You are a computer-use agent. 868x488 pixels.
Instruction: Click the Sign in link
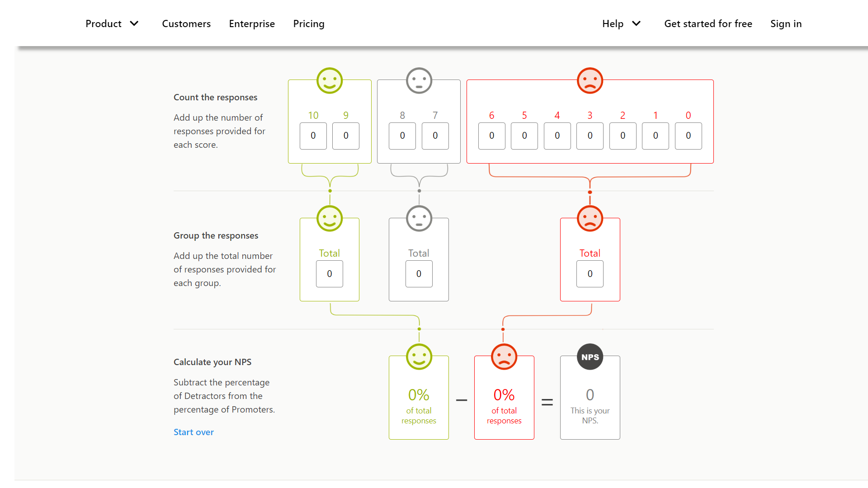pyautogui.click(x=786, y=23)
